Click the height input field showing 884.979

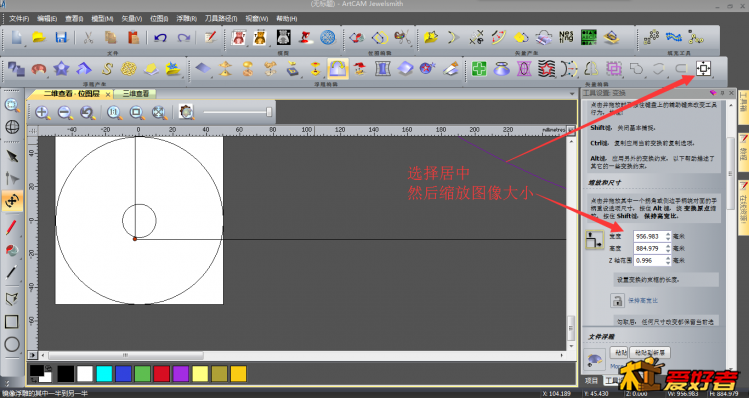pyautogui.click(x=649, y=248)
